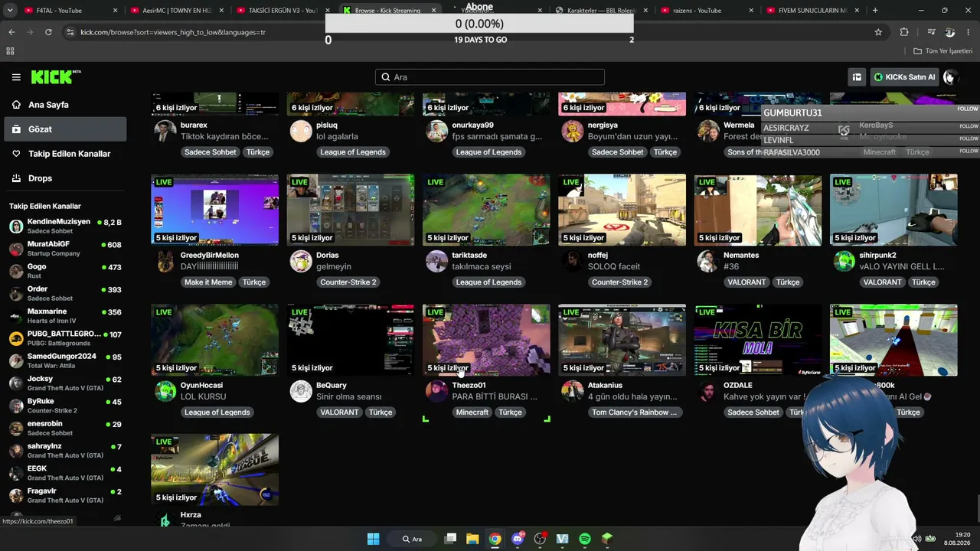Click the KICK logo

(55, 77)
